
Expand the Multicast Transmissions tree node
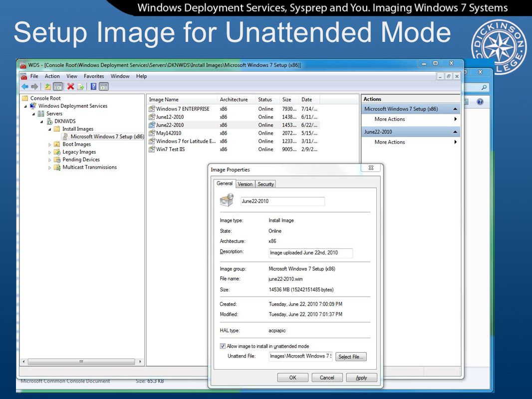(x=50, y=168)
